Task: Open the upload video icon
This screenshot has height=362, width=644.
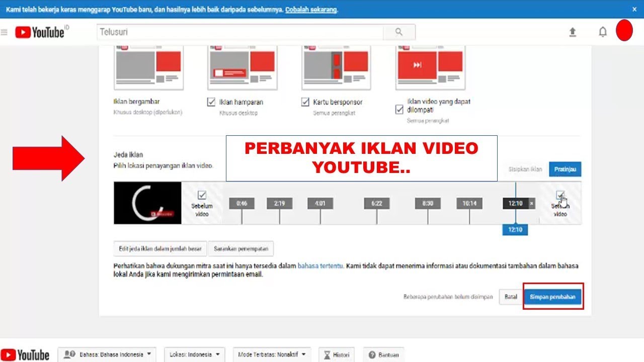Action: coord(572,32)
